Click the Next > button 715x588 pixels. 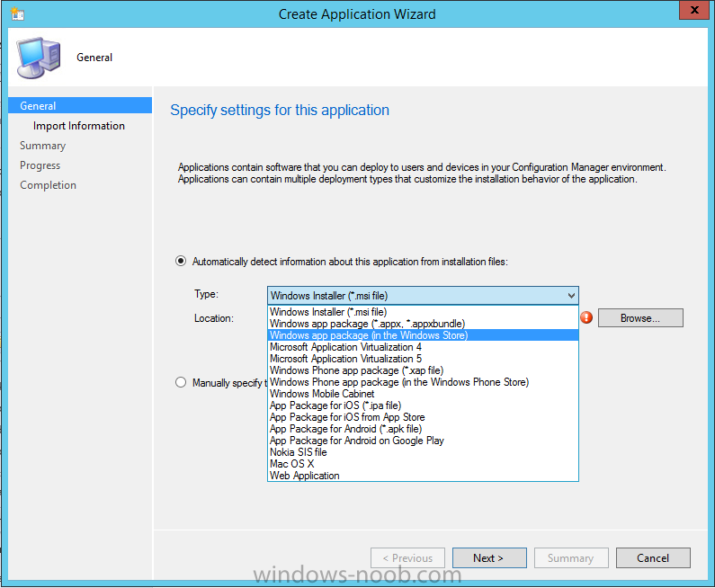489,558
